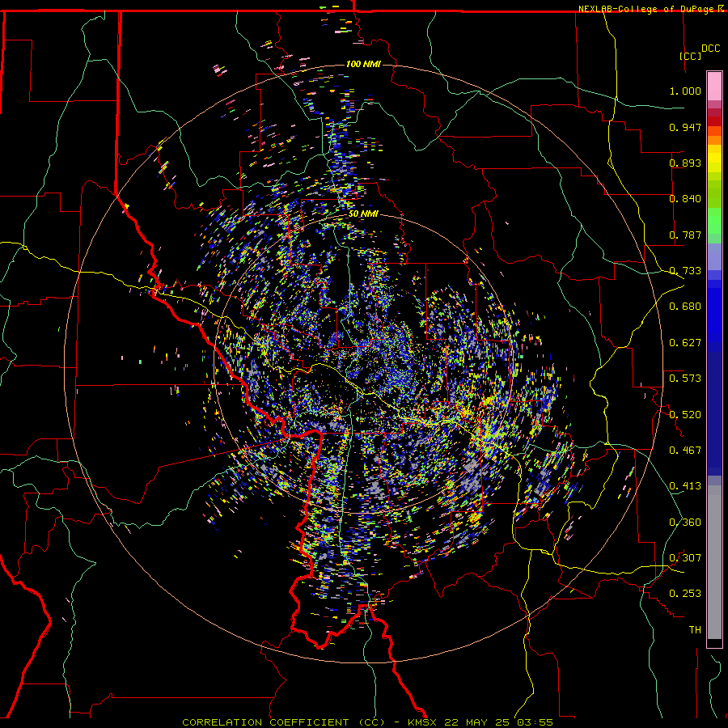
Task: Select the DCC label above the legend
Action: point(711,49)
